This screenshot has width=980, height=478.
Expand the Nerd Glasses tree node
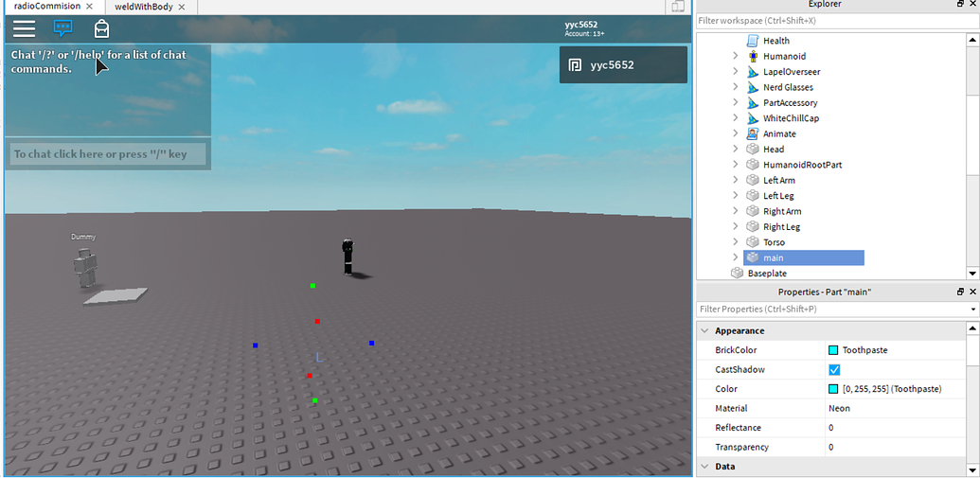[736, 87]
